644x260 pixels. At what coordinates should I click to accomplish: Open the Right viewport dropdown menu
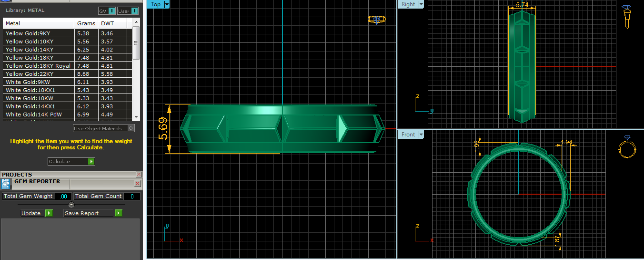[x=421, y=4]
